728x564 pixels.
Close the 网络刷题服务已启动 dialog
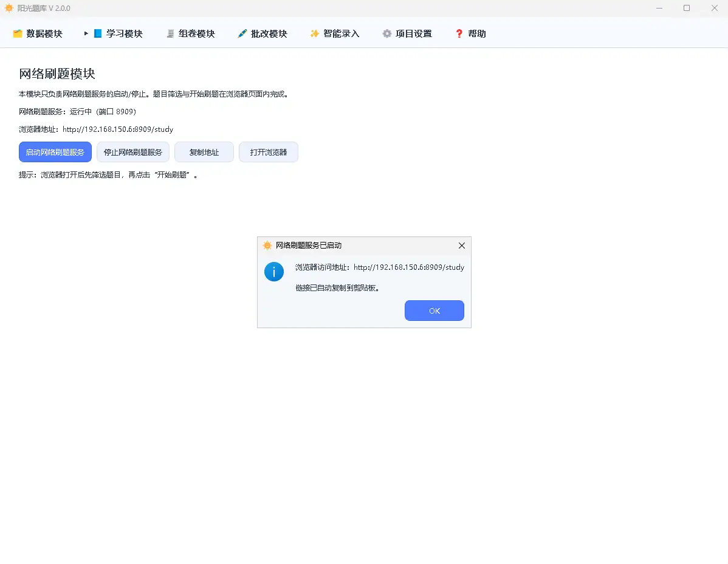(461, 246)
